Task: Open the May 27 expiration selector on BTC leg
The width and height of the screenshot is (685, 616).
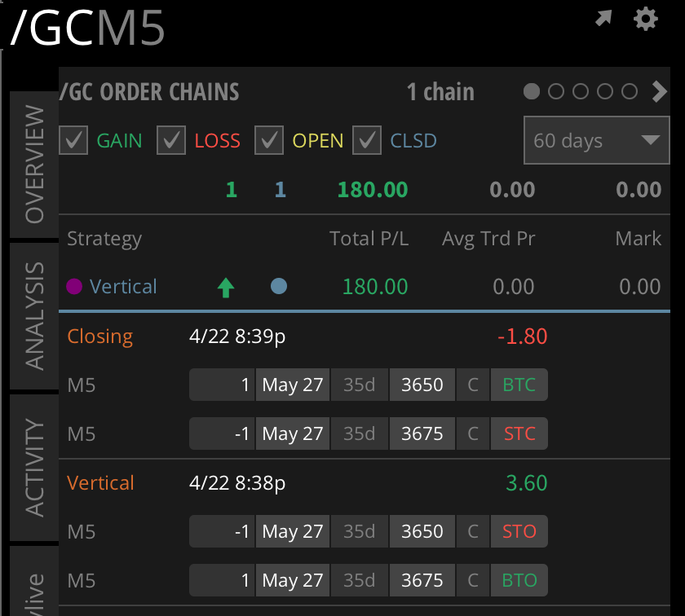Action: [x=292, y=385]
